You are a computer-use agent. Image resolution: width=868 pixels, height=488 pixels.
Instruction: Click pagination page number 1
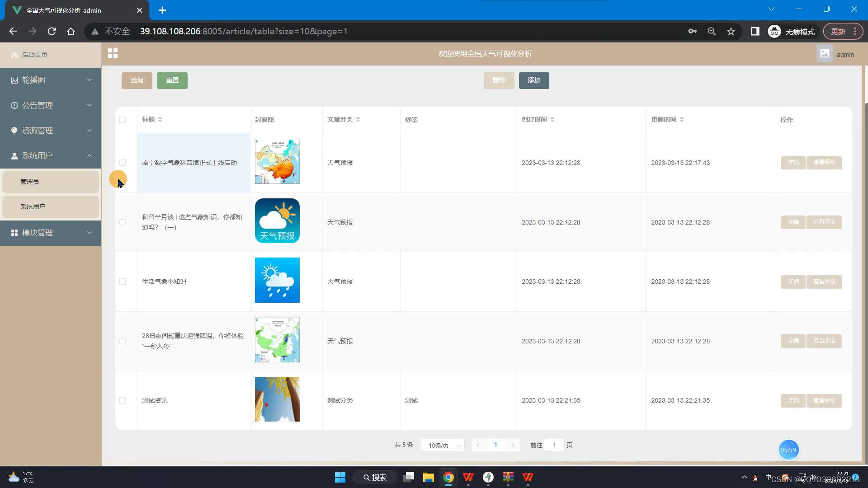pos(495,445)
